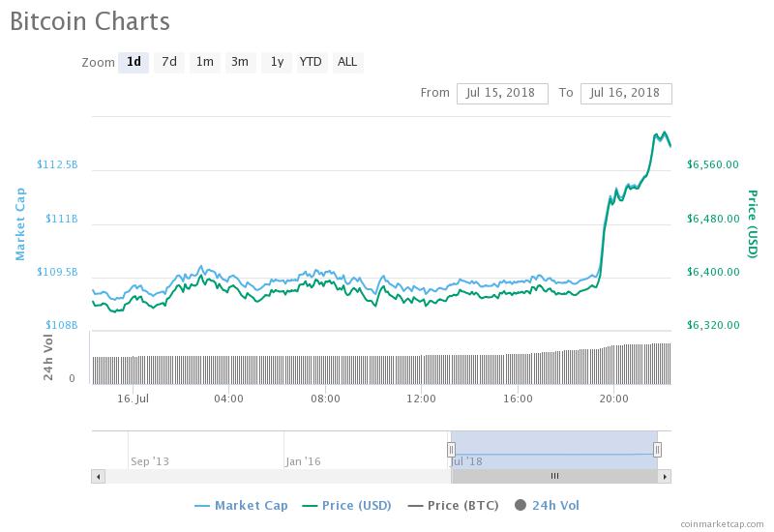Click the $6,480.00 price axis label

click(713, 219)
